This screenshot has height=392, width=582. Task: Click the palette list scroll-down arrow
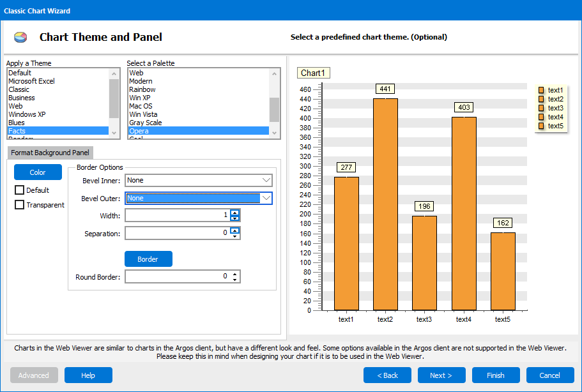tap(275, 134)
